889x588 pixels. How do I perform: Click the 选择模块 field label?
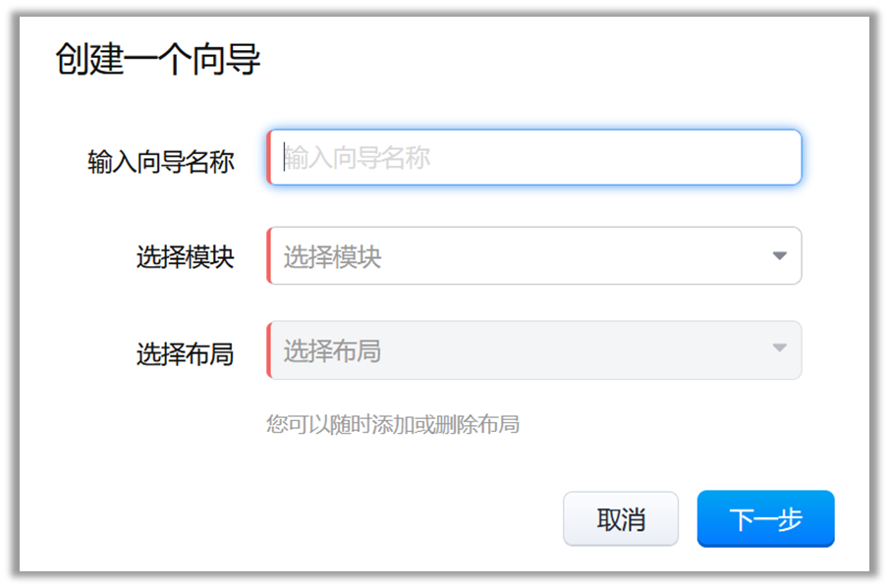[185, 257]
